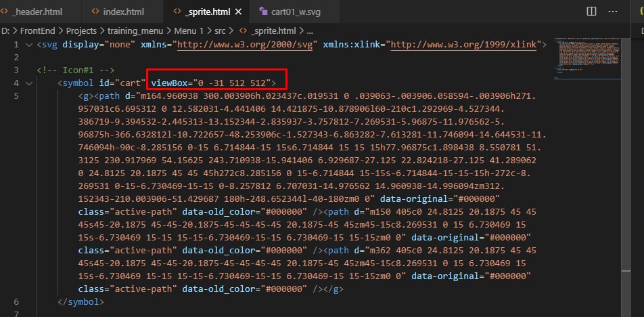Select training_menu in the breadcrumb

click(135, 31)
